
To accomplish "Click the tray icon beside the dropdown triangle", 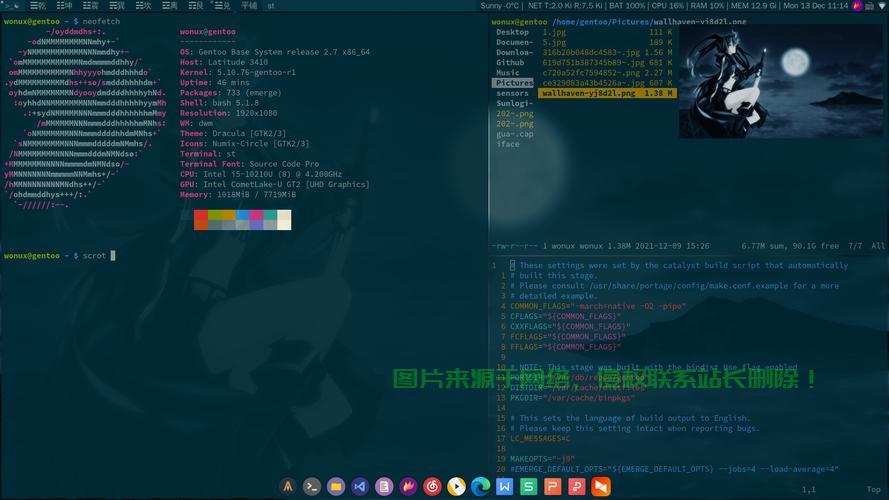I will tap(870, 6).
